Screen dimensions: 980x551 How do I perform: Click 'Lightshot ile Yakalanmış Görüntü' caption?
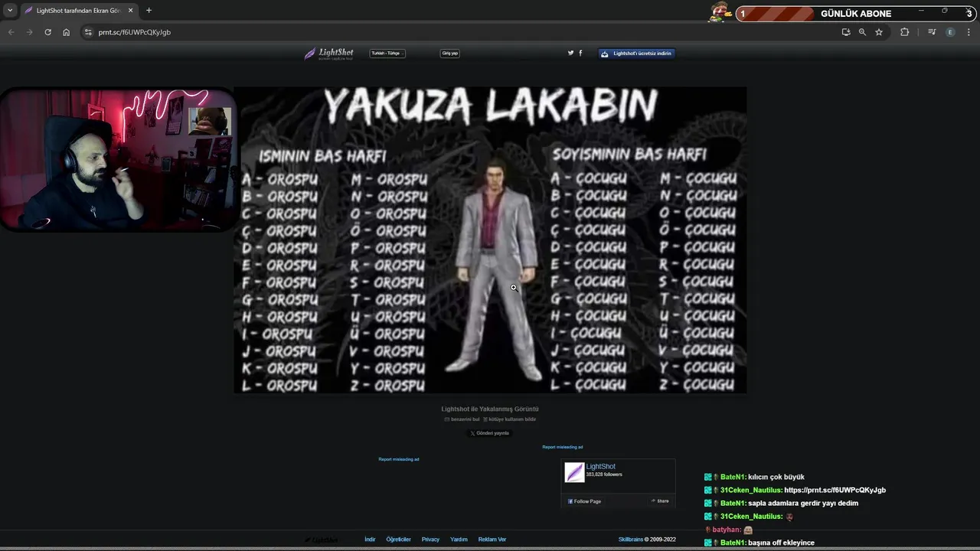tap(490, 409)
